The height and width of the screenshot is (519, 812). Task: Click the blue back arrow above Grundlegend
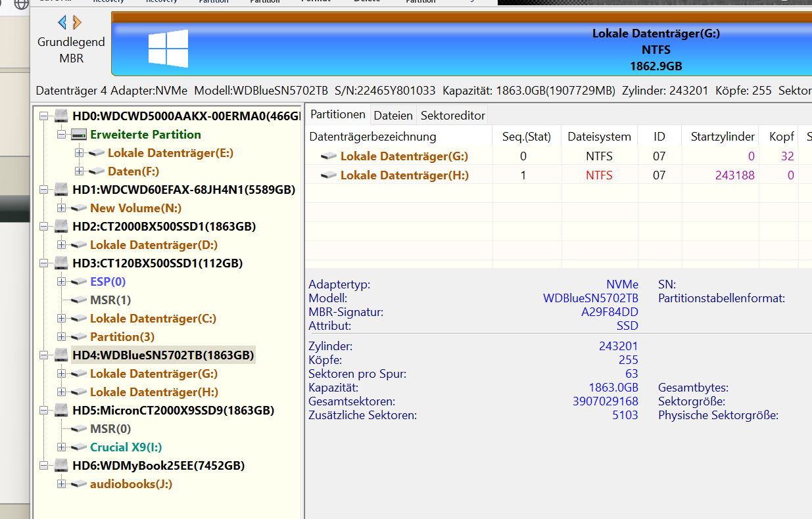coord(62,23)
